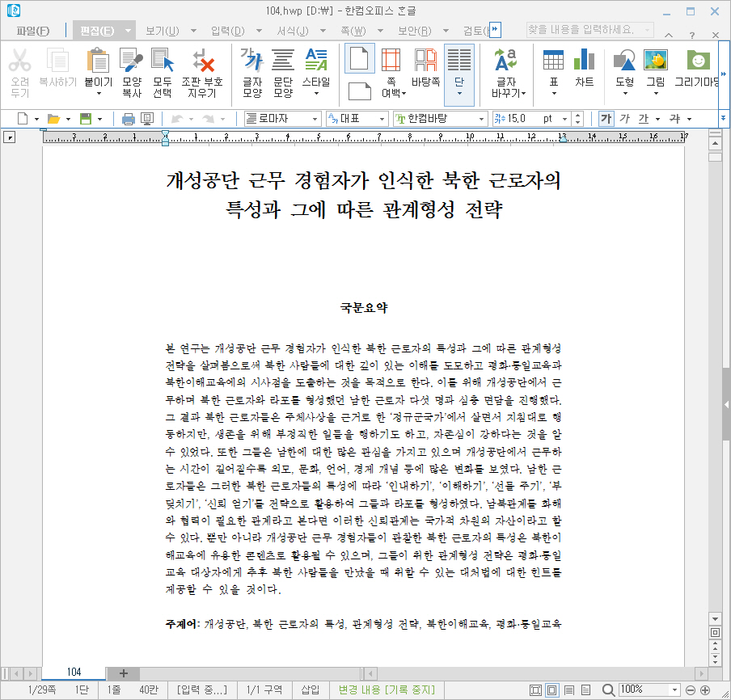Click the search box (찾을 내용을 입력하세요)
The image size is (731, 700).
pyautogui.click(x=589, y=30)
